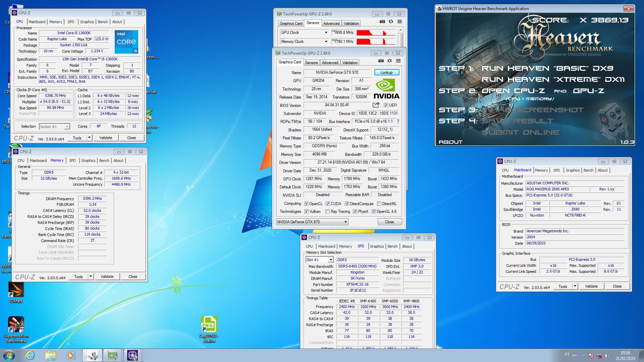Show hidden tray icons arrow
Screen dimensions: 644x362
coord(583,356)
